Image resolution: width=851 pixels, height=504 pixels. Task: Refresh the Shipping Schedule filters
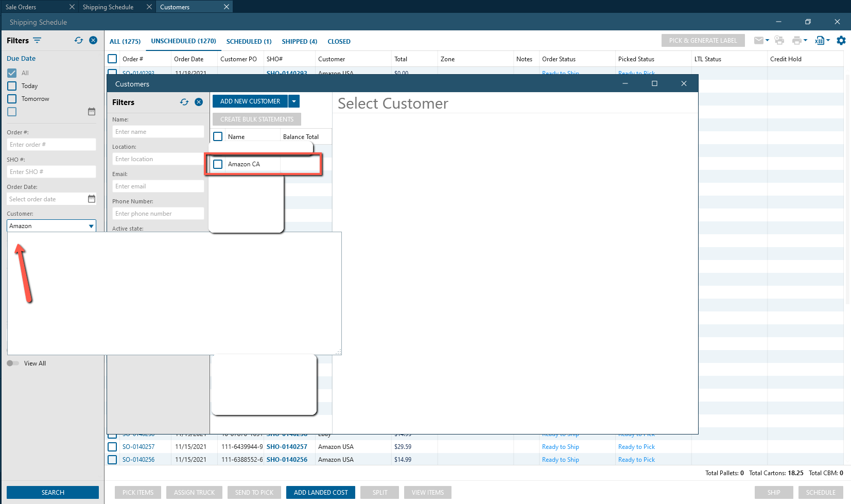point(79,40)
